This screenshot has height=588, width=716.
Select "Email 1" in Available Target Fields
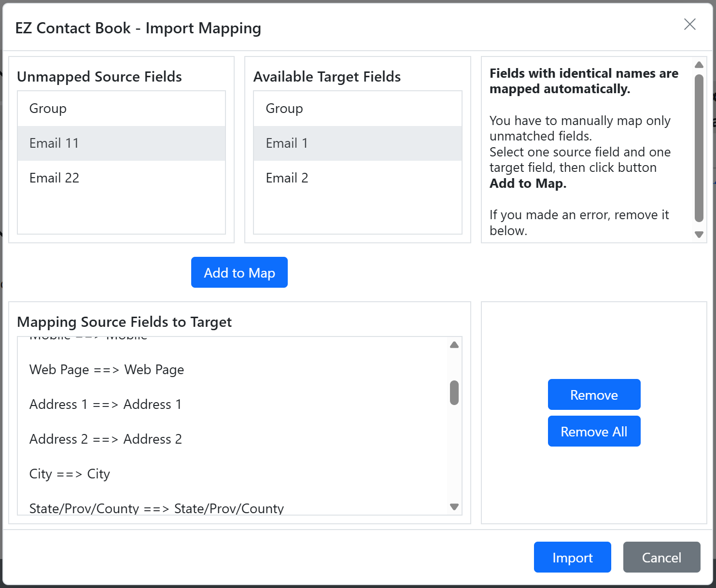(357, 143)
